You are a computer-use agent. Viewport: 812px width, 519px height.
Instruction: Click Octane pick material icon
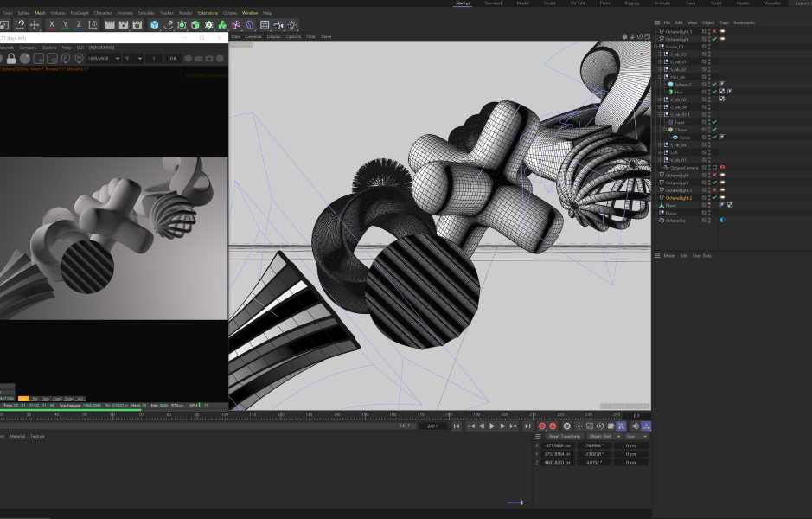pos(80,59)
